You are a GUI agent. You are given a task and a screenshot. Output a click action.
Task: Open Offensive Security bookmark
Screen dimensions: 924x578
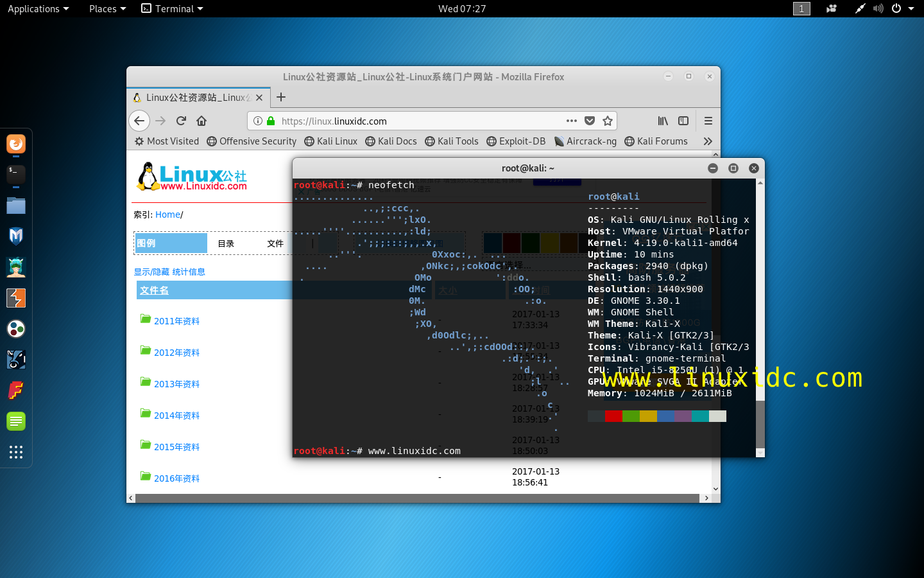coord(252,141)
